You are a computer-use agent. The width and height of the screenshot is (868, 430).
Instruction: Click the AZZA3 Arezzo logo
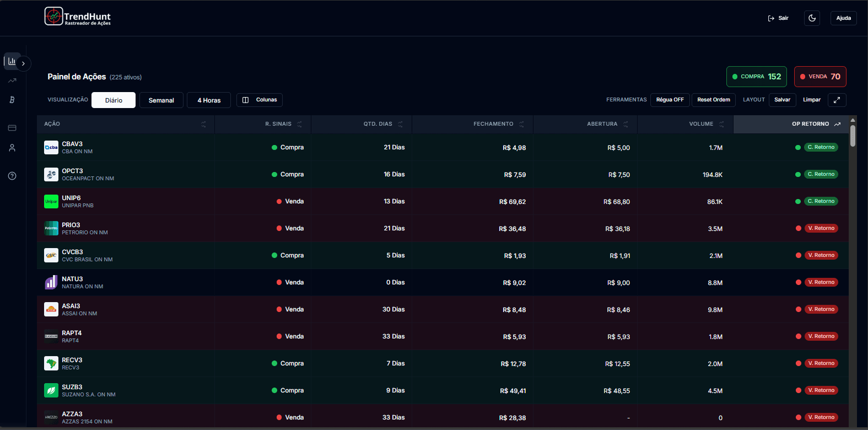click(x=51, y=417)
